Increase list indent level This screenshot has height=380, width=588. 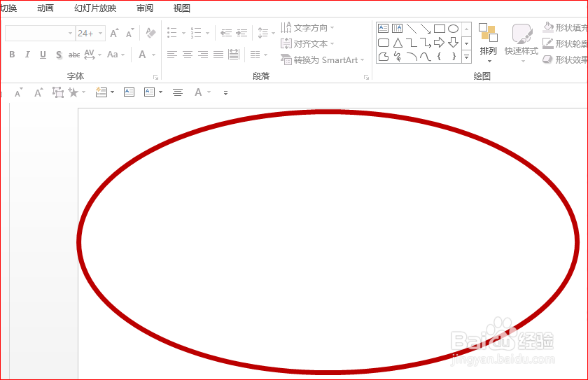pos(241,33)
